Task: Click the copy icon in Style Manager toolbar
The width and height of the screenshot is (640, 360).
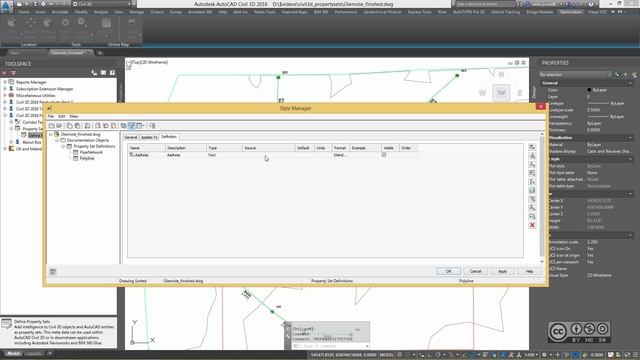Action: click(x=70, y=126)
